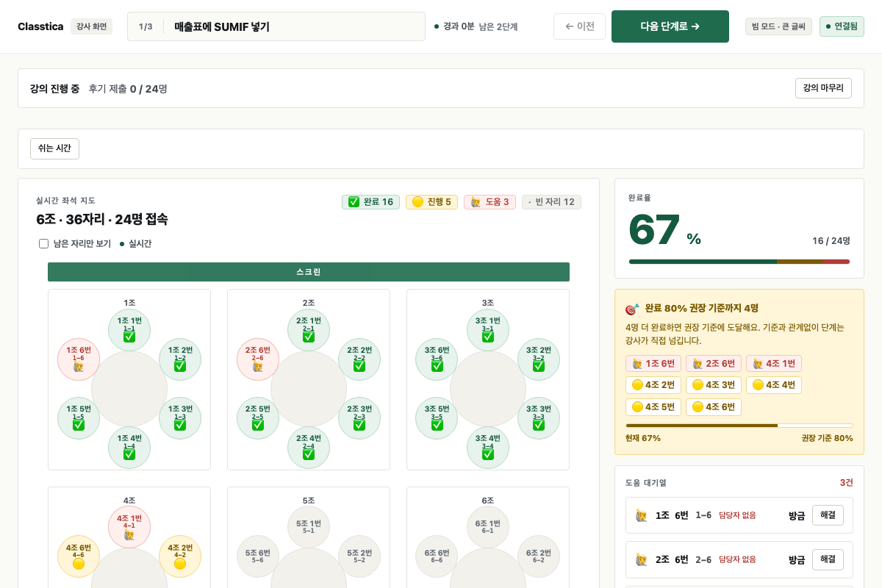Select seat 2조 4번

click(x=309, y=448)
